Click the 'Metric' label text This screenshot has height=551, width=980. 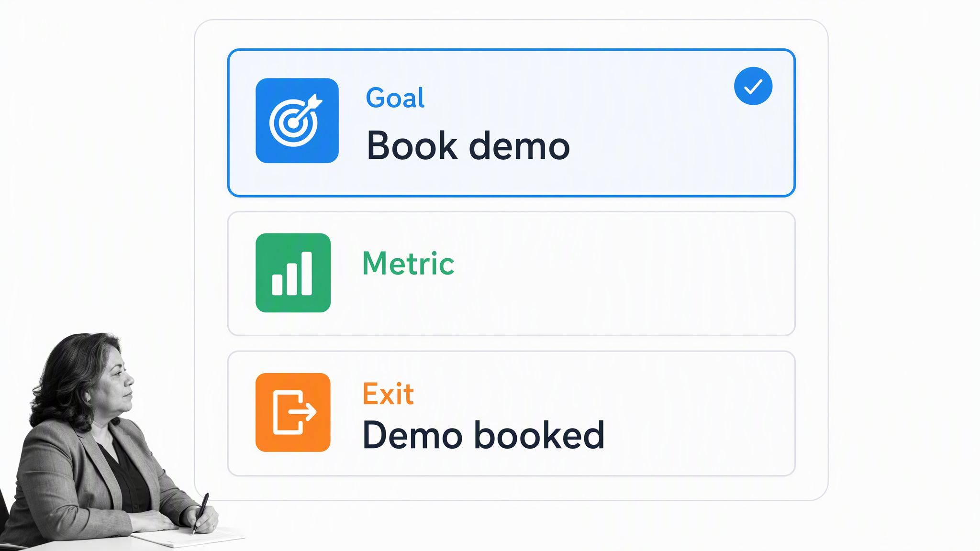pyautogui.click(x=408, y=264)
